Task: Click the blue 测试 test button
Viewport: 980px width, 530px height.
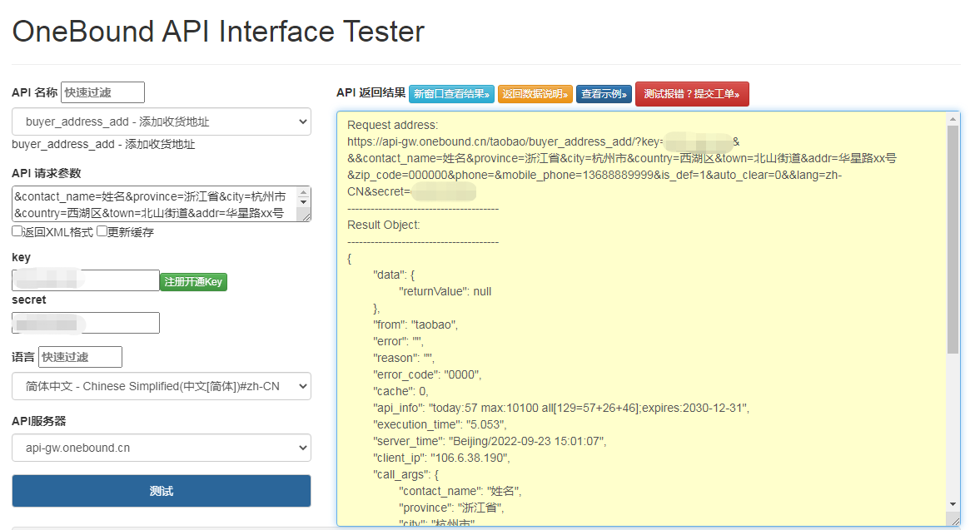Action: click(161, 491)
